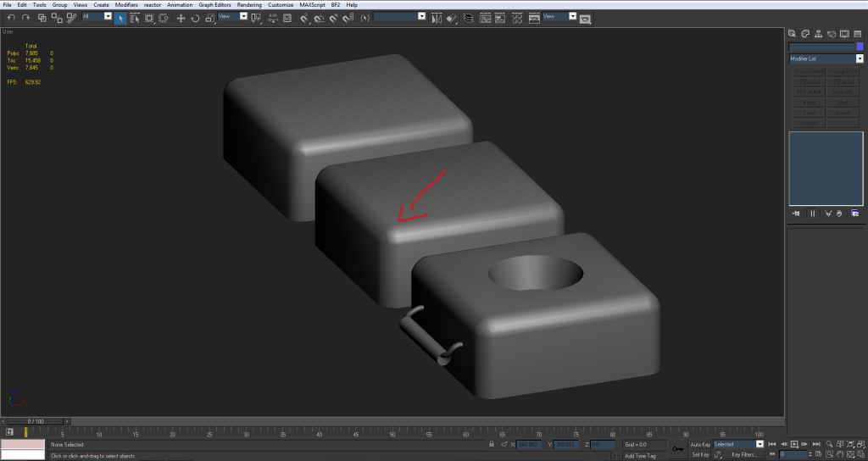Click the Play Animation button
The height and width of the screenshot is (461, 868).
point(793,444)
